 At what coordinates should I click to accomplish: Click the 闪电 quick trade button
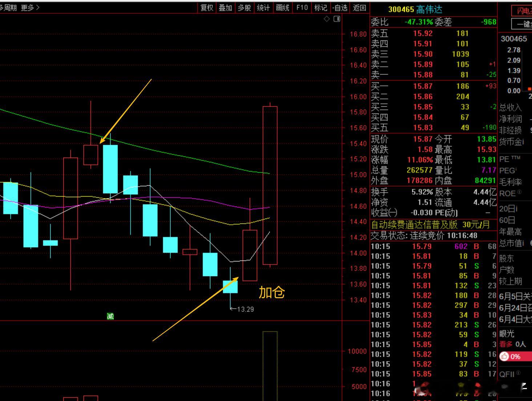(522, 11)
